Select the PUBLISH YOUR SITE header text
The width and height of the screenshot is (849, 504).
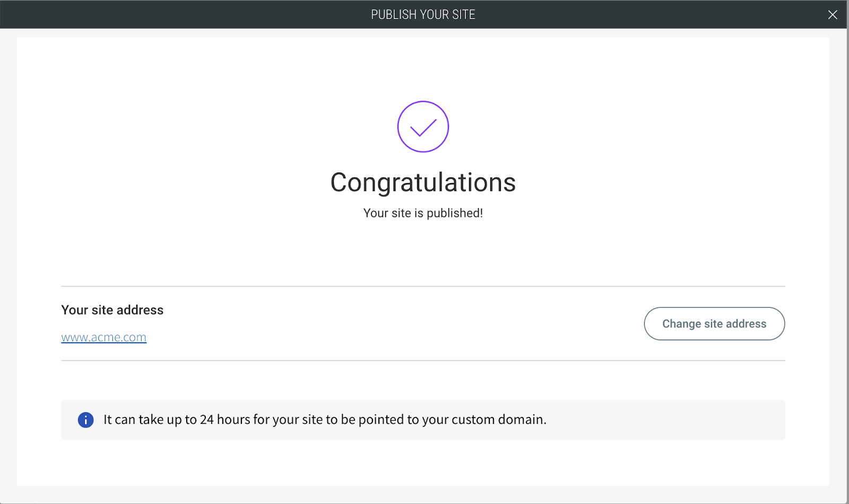tap(423, 14)
